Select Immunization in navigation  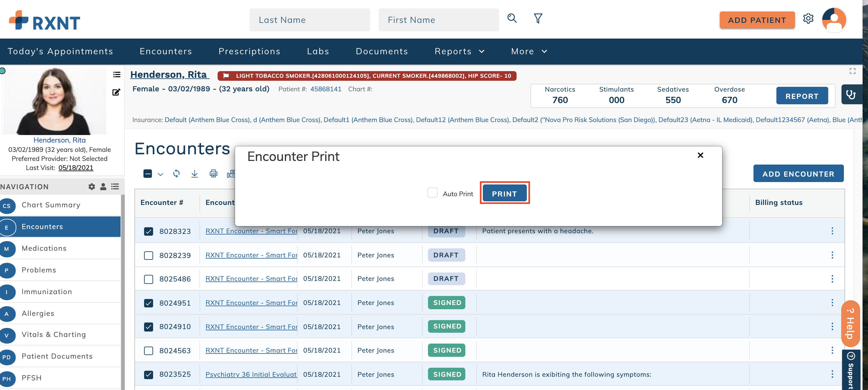pyautogui.click(x=60, y=291)
